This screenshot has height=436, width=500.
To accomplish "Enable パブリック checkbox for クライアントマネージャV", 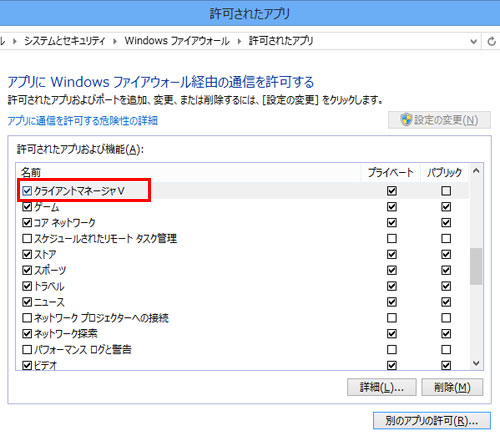I will (446, 191).
